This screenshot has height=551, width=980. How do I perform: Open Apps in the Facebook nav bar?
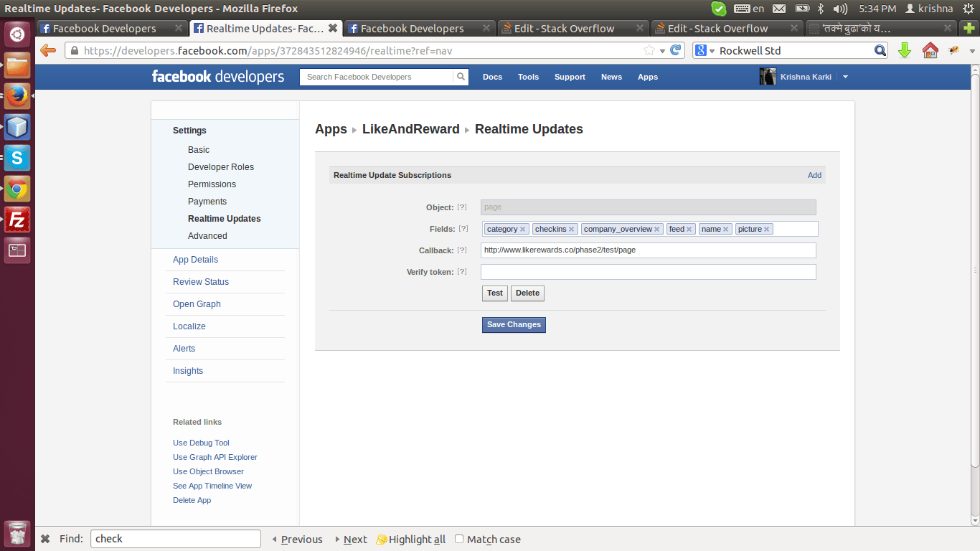pos(648,77)
